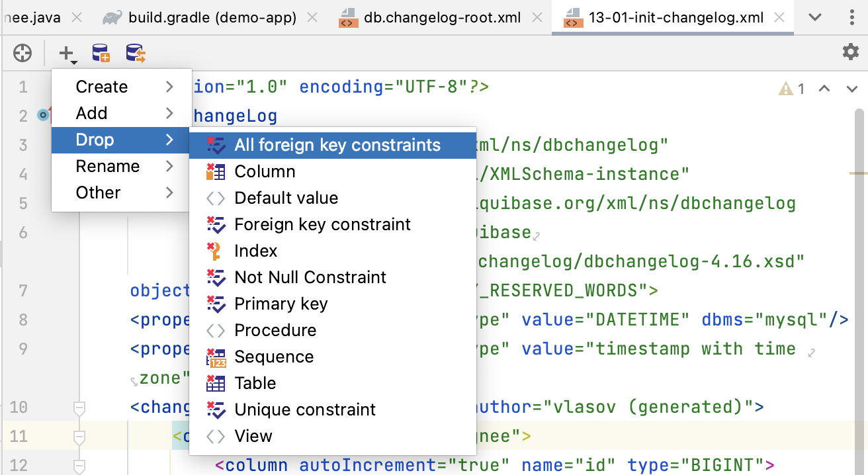
Task: Collapse code fold on line 12
Action: click(79, 465)
